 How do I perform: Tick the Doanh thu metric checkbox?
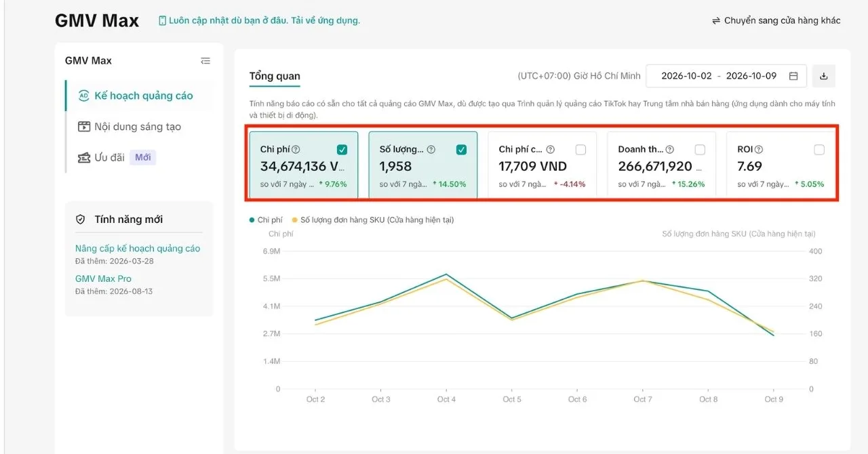pyautogui.click(x=700, y=150)
